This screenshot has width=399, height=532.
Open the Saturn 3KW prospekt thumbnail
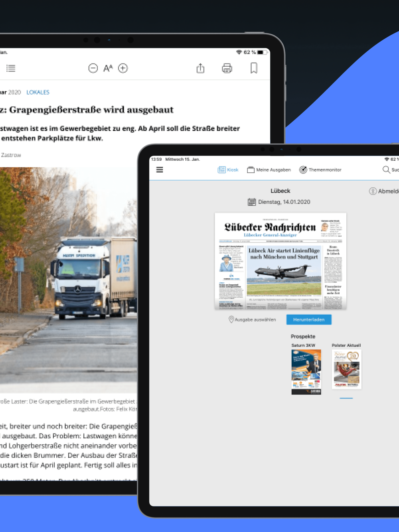[306, 372]
